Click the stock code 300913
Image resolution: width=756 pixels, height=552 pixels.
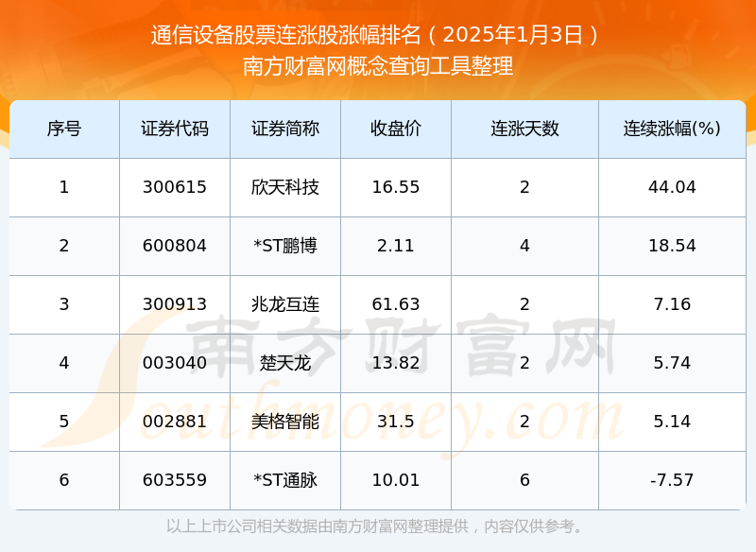(175, 304)
